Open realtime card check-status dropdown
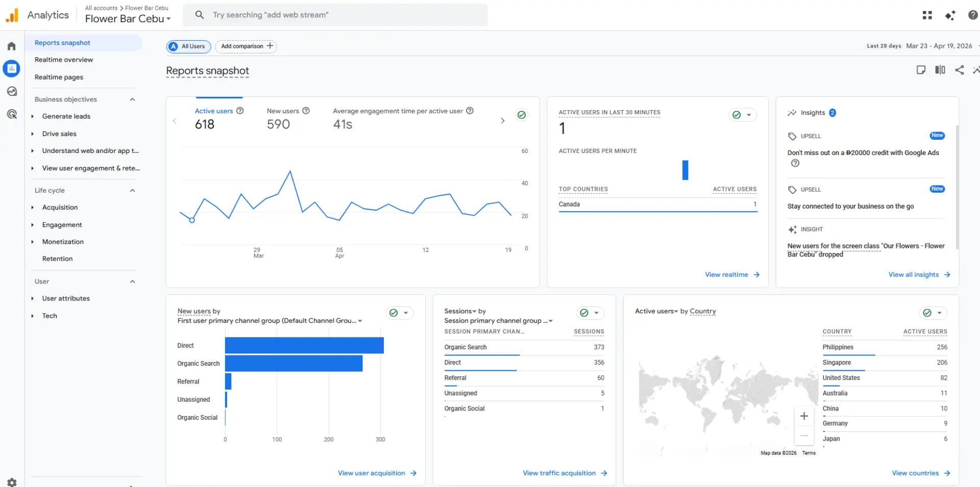 pos(742,115)
